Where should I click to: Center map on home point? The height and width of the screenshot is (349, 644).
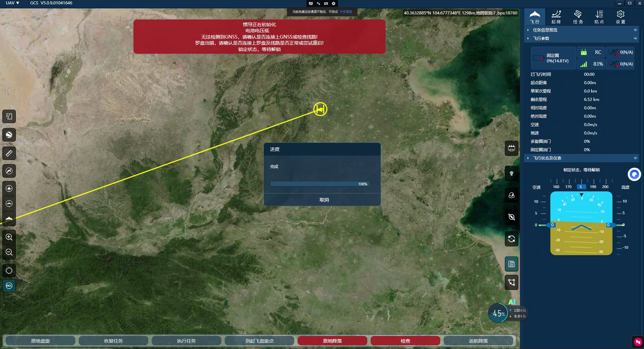click(x=9, y=188)
